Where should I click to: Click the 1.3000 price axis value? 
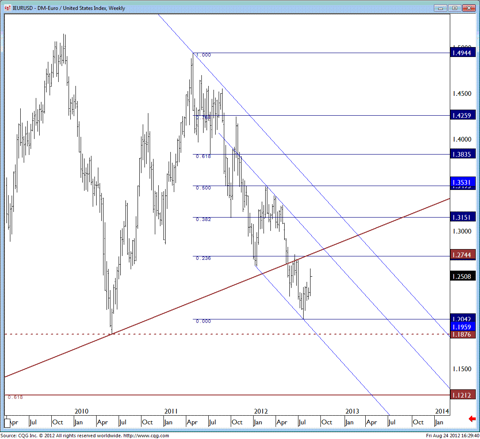pos(462,231)
